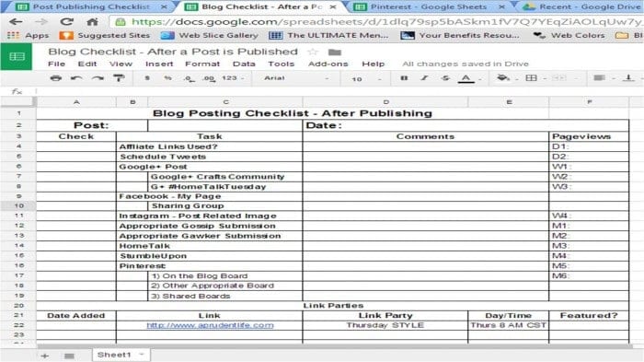This screenshot has width=644, height=362.
Task: Open the Add-ons menu
Action: click(328, 64)
